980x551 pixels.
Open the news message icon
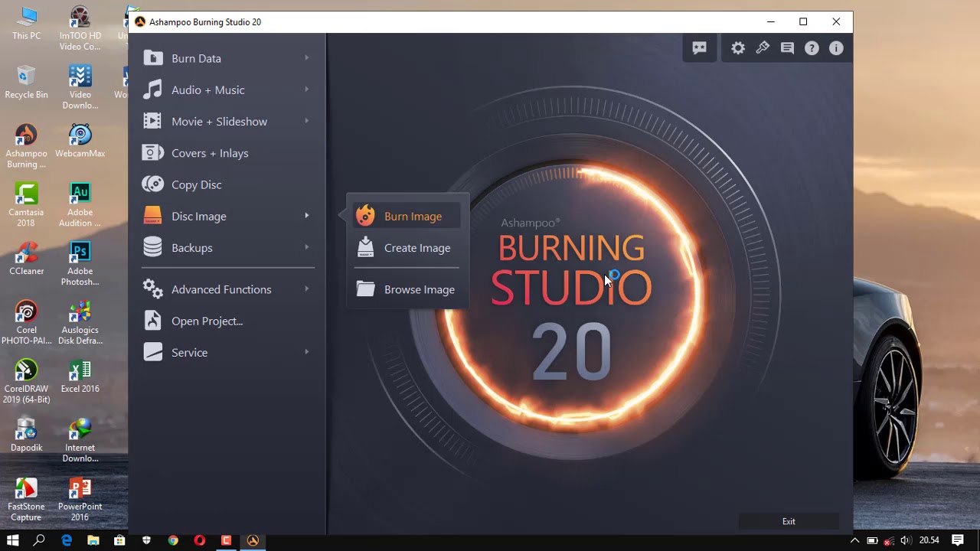(787, 48)
